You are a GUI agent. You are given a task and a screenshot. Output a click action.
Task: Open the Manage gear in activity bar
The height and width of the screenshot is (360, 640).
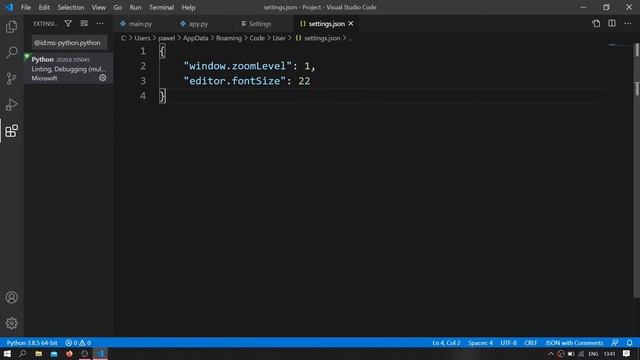[x=11, y=323]
